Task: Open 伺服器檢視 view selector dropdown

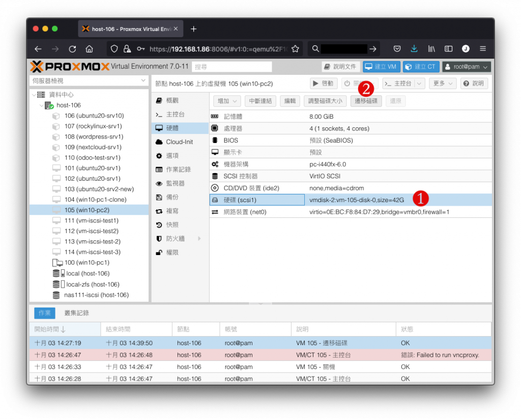Action: pos(89,81)
